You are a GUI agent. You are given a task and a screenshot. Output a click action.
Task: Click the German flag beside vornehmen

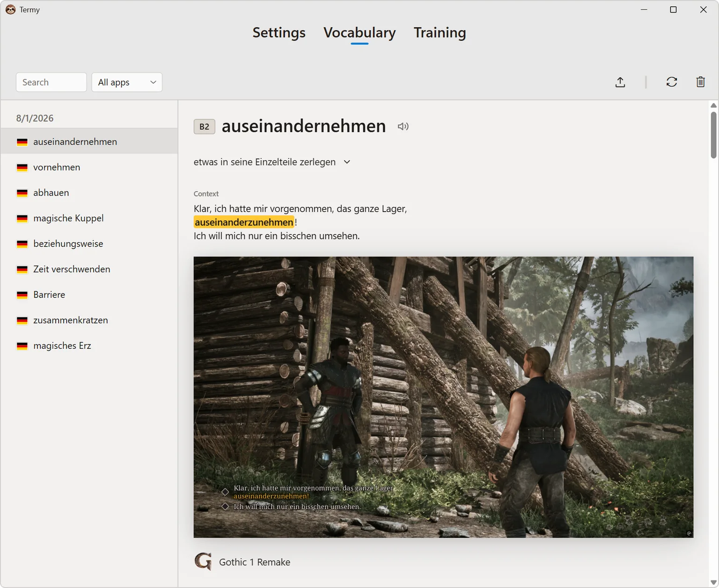click(22, 167)
